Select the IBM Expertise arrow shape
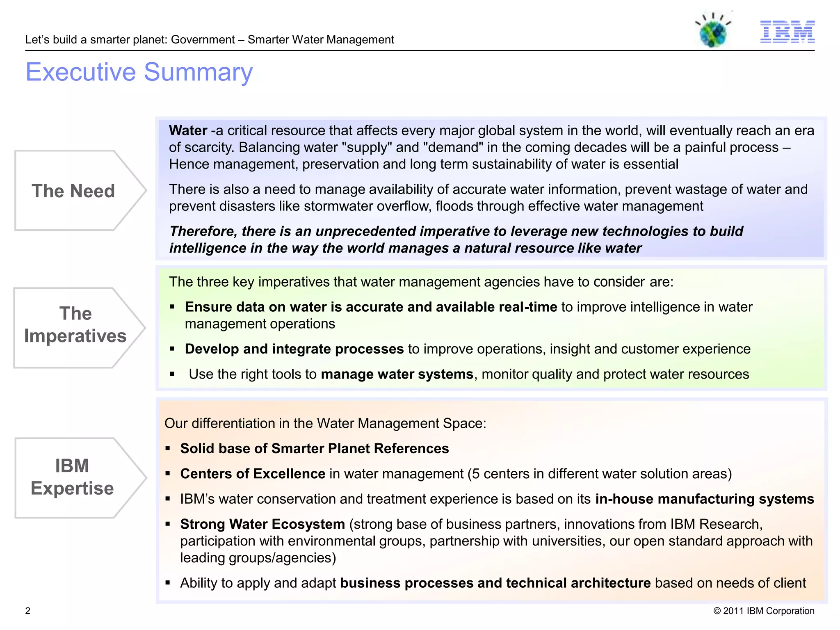The width and height of the screenshot is (840, 630). pyautogui.click(x=73, y=477)
